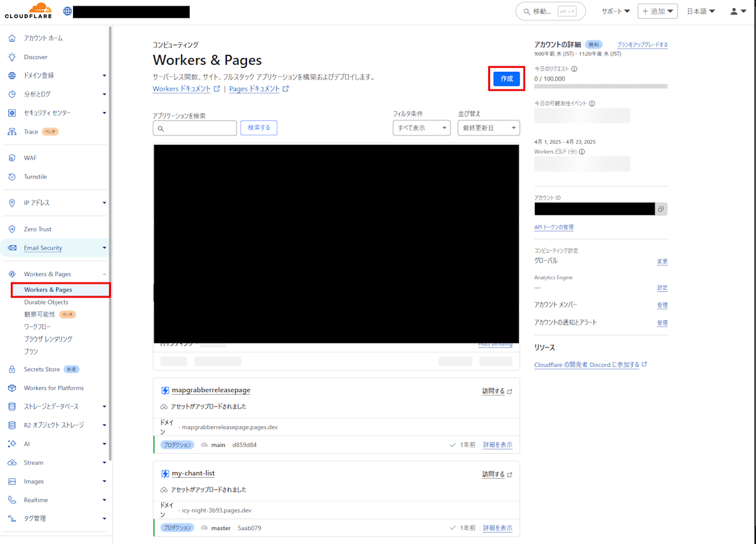The height and width of the screenshot is (544, 756).
Task: Click the セキュリティ センター icon
Action: coord(12,113)
